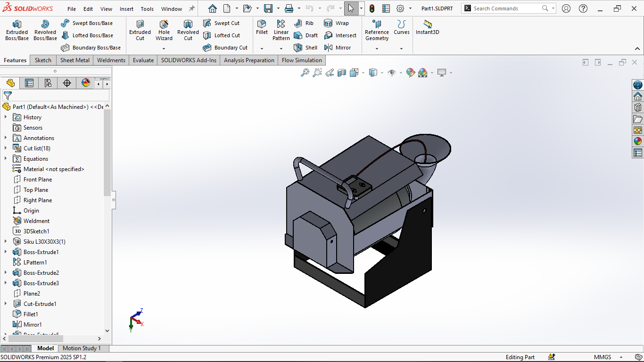644x362 pixels.
Task: Switch to the DimXpertManager tab
Action: pyautogui.click(x=67, y=83)
